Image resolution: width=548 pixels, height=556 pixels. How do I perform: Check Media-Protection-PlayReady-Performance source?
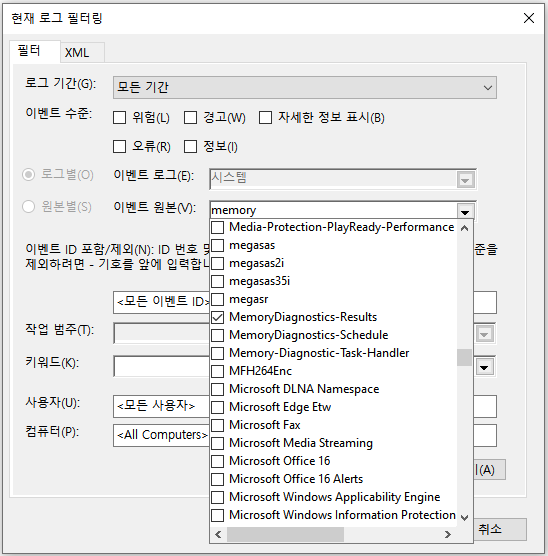coord(217,227)
